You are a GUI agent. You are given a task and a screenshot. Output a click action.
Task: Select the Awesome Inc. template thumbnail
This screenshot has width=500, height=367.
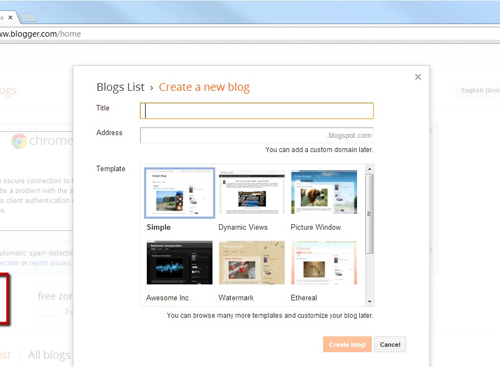179,263
